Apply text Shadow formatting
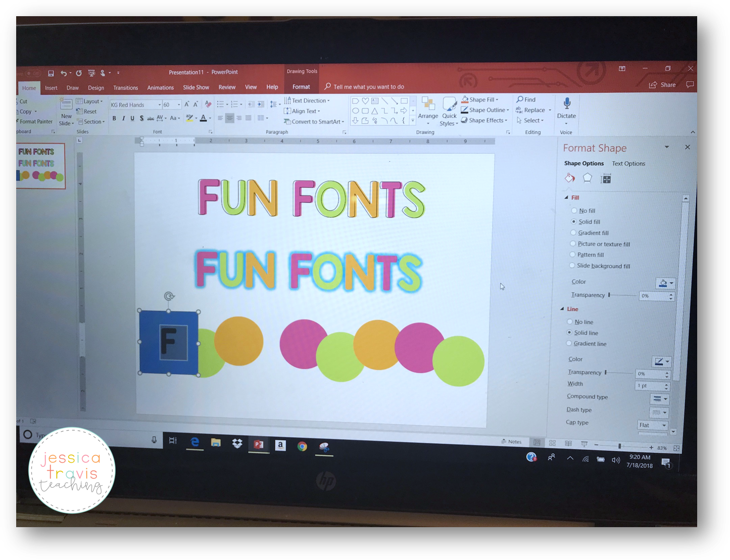The width and height of the screenshot is (730, 560). coord(141,118)
